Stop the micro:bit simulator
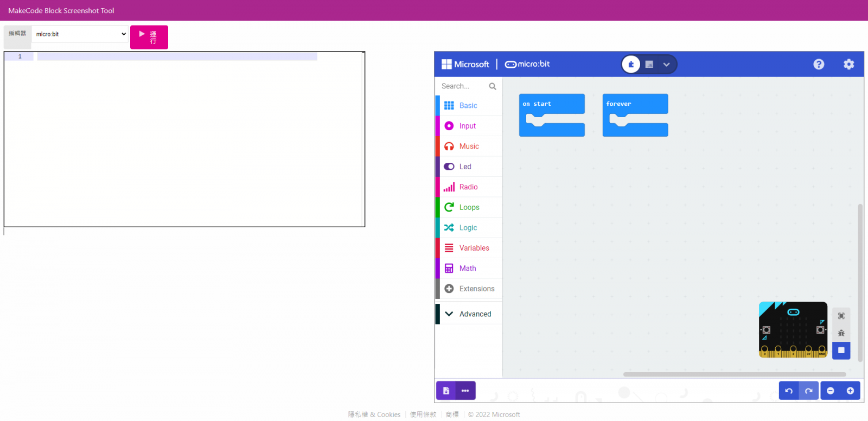This screenshot has width=868, height=421. (x=841, y=350)
